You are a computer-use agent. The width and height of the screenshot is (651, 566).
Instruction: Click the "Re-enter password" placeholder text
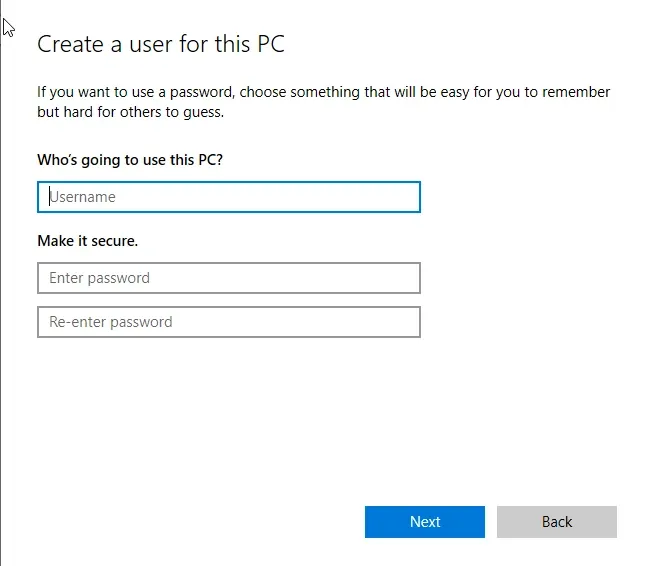[x=110, y=322]
